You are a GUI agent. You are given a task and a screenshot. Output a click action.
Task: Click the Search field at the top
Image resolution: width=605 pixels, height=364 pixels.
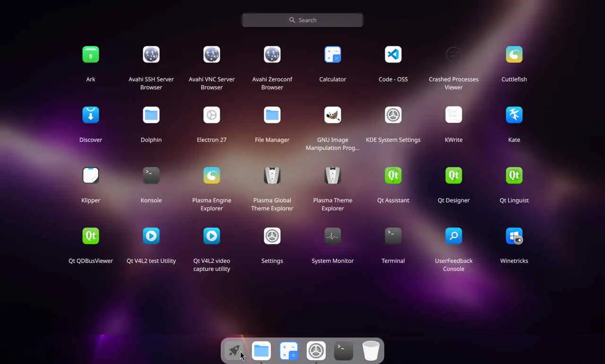point(302,20)
